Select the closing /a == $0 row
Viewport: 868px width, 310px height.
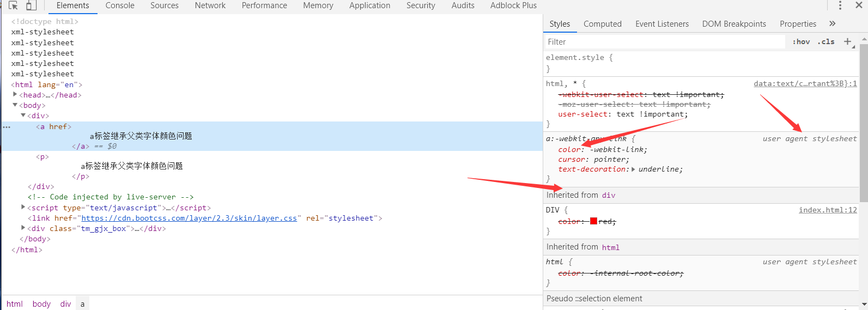click(x=94, y=146)
